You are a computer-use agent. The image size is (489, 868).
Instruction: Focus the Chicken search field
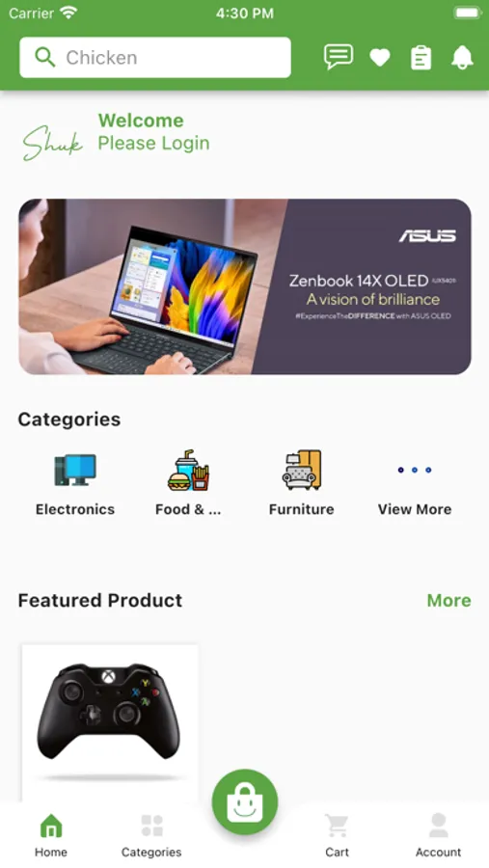click(x=155, y=58)
